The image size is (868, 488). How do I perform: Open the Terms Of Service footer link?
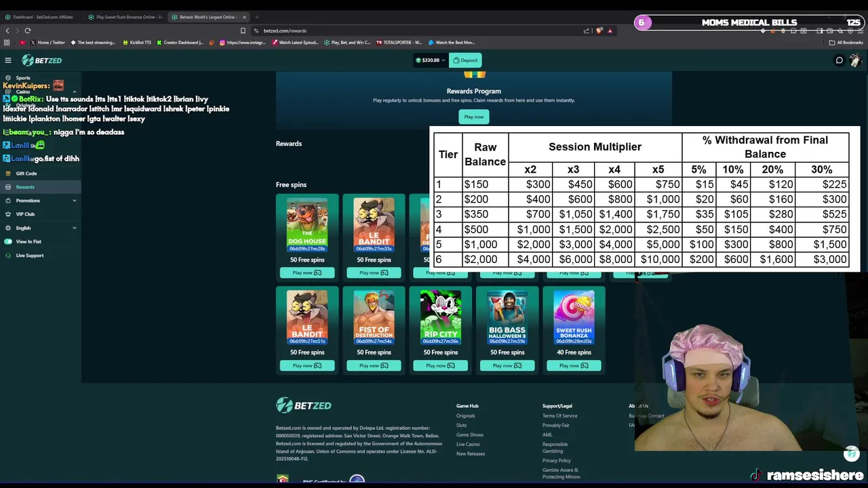560,415
